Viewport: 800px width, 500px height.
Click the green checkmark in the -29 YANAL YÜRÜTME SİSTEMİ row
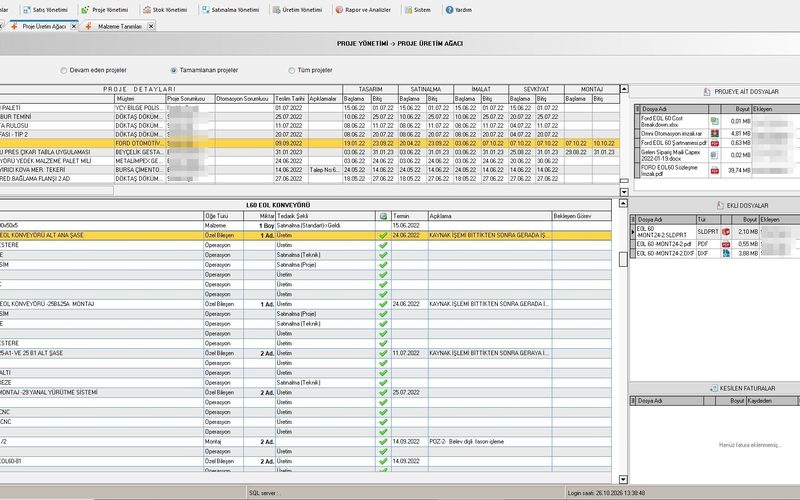(x=383, y=392)
